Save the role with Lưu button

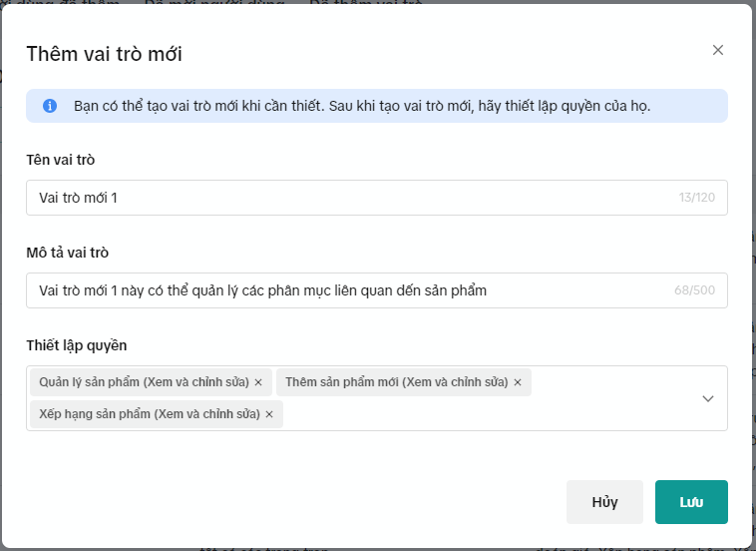[x=691, y=502]
